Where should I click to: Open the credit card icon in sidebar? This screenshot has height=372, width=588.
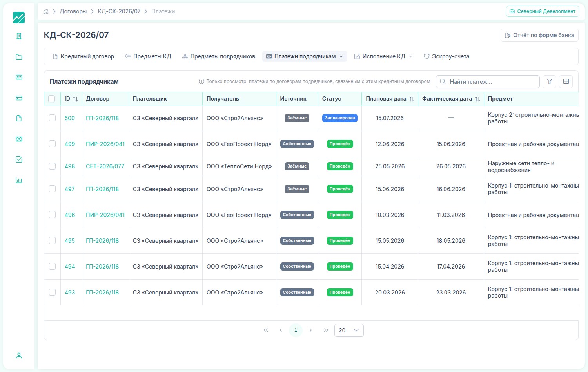(19, 98)
